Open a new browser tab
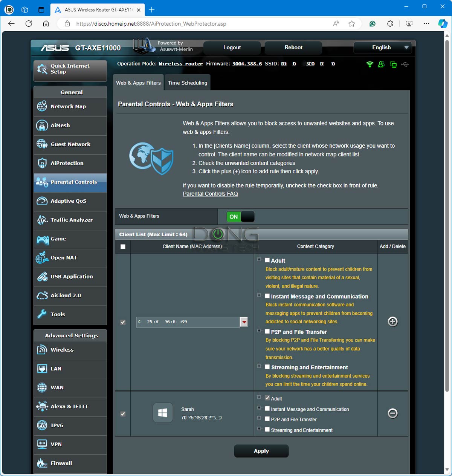452x476 pixels. pos(152,10)
